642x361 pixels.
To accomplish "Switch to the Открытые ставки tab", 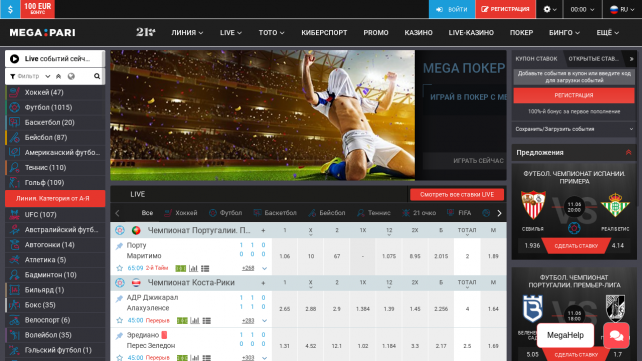I will point(594,59).
